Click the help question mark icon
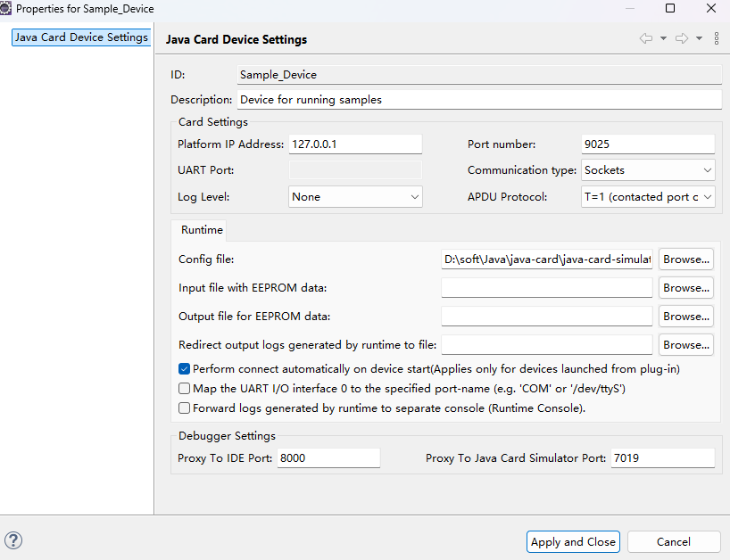This screenshot has height=560, width=730. pos(13,540)
